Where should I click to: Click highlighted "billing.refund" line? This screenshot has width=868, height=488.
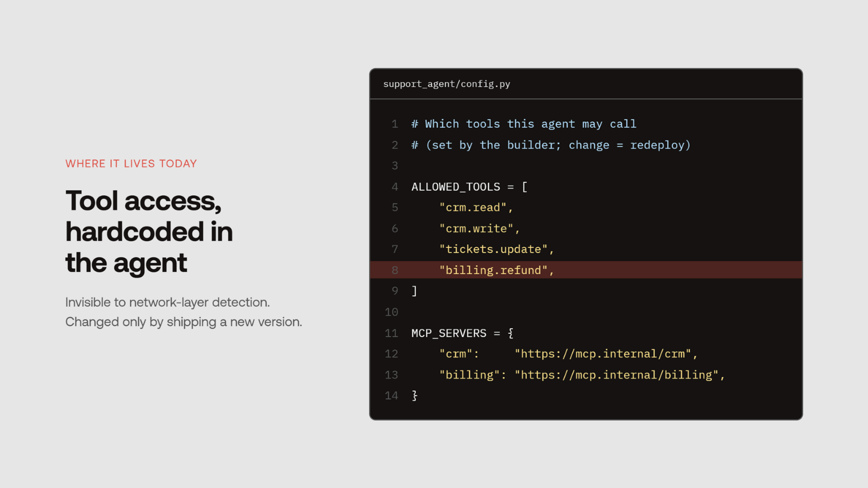(586, 270)
